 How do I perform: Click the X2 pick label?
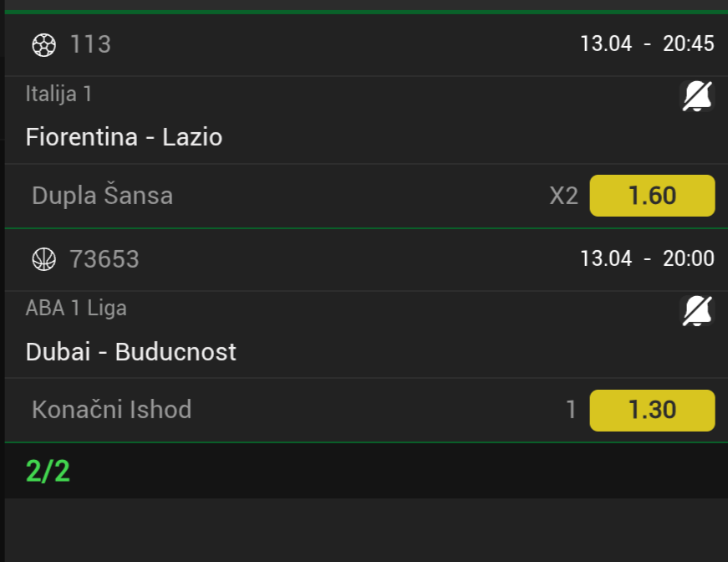click(563, 196)
